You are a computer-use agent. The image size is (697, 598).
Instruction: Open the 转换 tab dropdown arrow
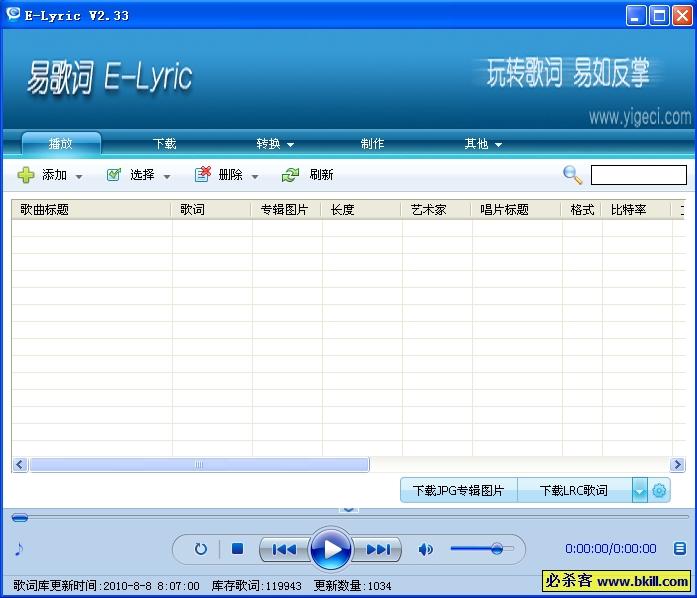[290, 144]
